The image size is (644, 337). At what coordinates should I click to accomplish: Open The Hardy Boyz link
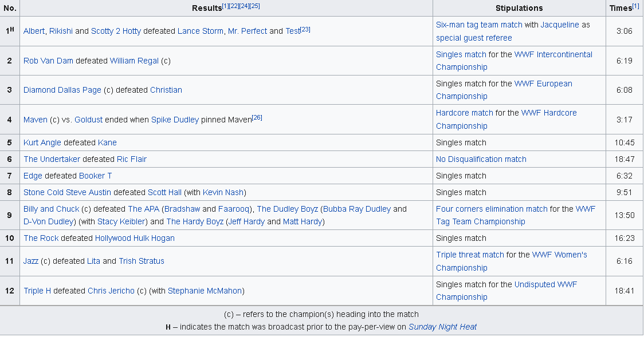tap(195, 222)
